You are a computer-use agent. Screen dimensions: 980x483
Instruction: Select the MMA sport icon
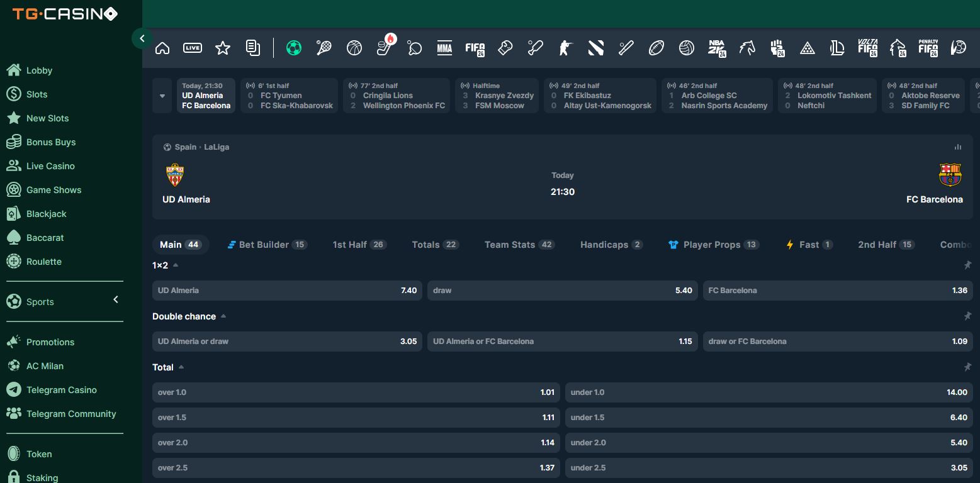point(445,48)
